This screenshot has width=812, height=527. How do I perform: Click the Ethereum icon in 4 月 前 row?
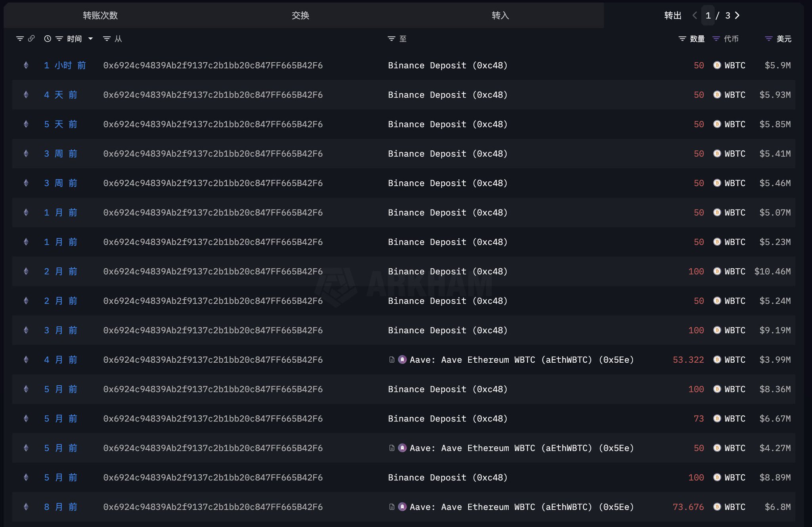(26, 360)
